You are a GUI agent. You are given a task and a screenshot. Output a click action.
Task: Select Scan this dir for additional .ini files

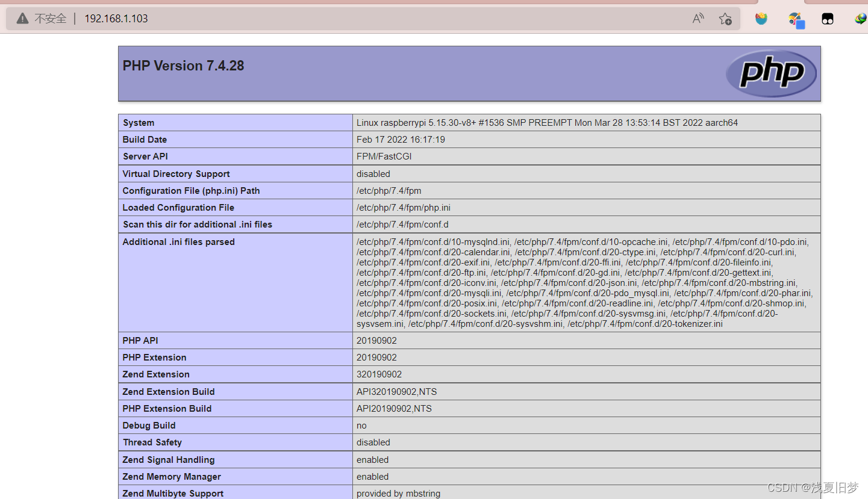point(198,225)
